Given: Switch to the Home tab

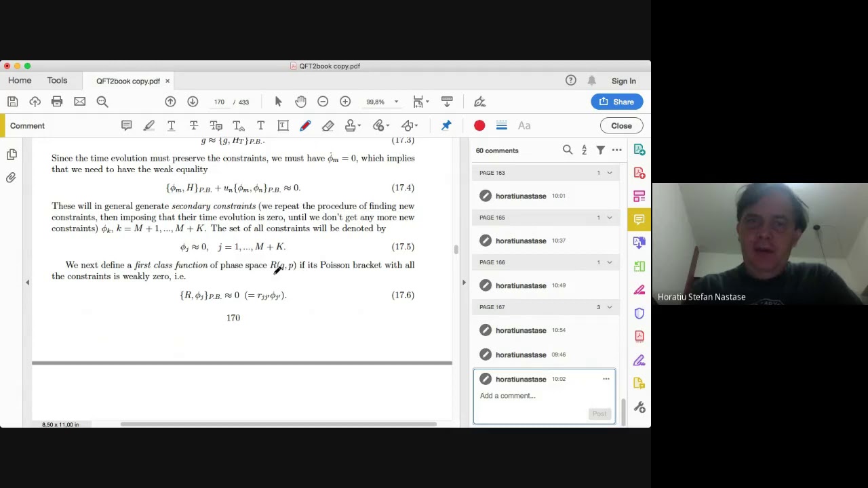Looking at the screenshot, I should [x=20, y=81].
